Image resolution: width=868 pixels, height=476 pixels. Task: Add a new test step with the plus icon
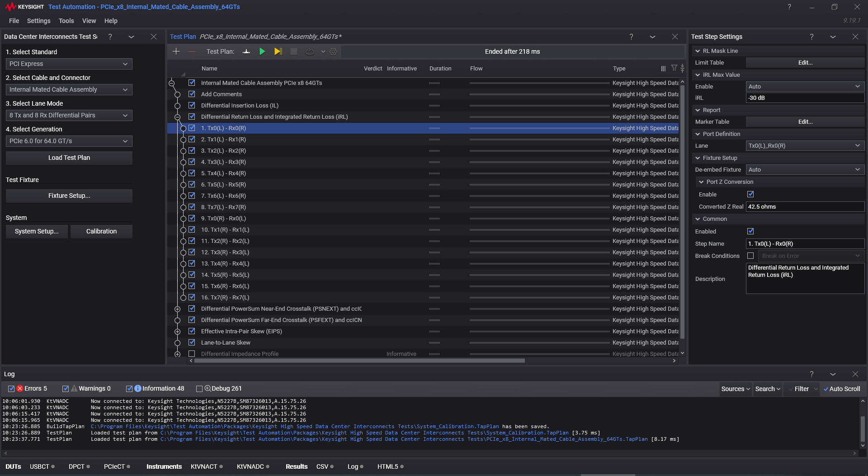[176, 51]
